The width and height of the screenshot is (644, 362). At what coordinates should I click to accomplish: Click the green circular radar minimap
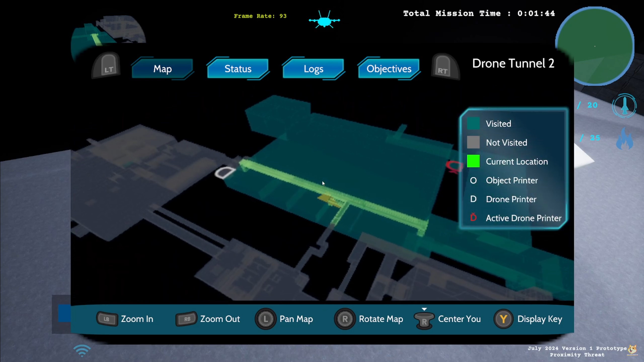point(595,46)
